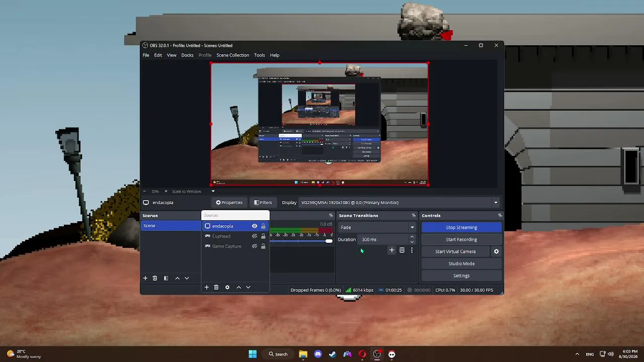
Task: Decrease transition duration with down arrow
Action: (x=412, y=242)
